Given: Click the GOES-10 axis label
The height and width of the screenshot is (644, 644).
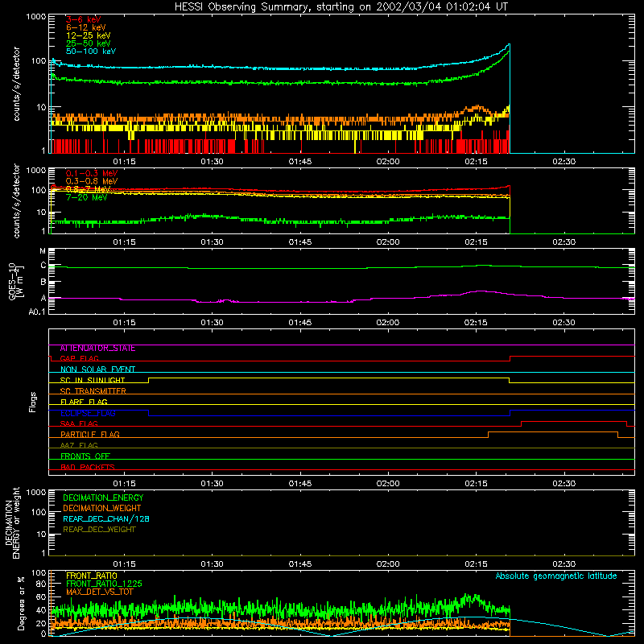Looking at the screenshot, I should tap(15, 282).
